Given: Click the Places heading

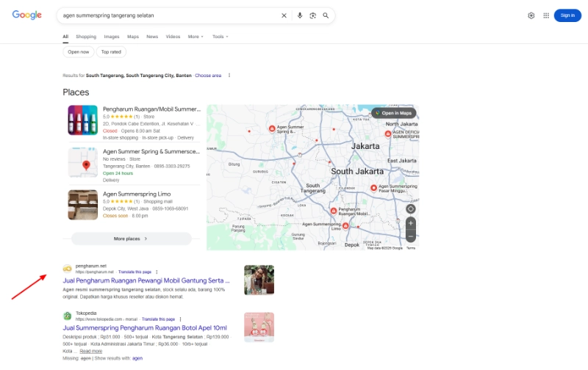Looking at the screenshot, I should pyautogui.click(x=76, y=92).
